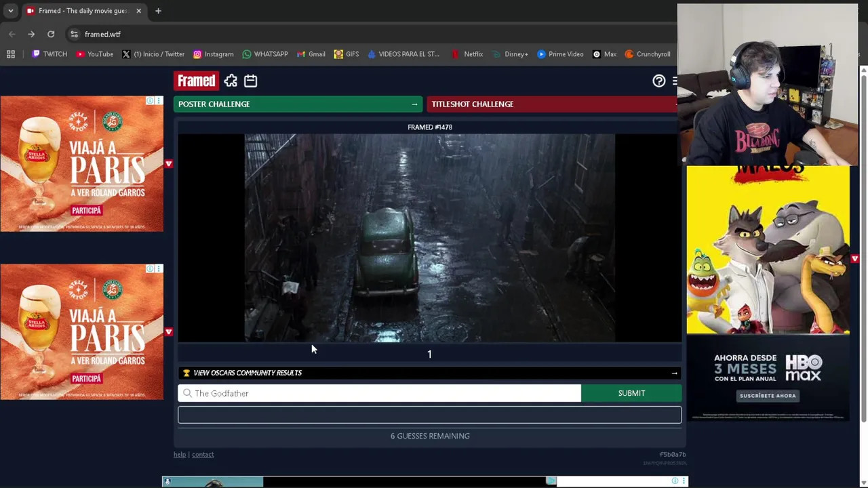The width and height of the screenshot is (868, 488).
Task: Click the red arrow beside top Stella ad
Action: coord(169,164)
